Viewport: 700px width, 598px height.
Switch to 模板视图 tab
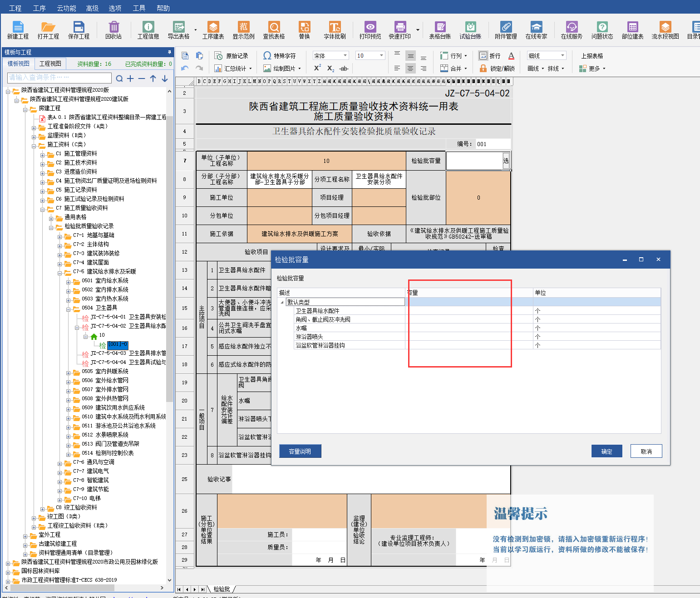tap(18, 64)
